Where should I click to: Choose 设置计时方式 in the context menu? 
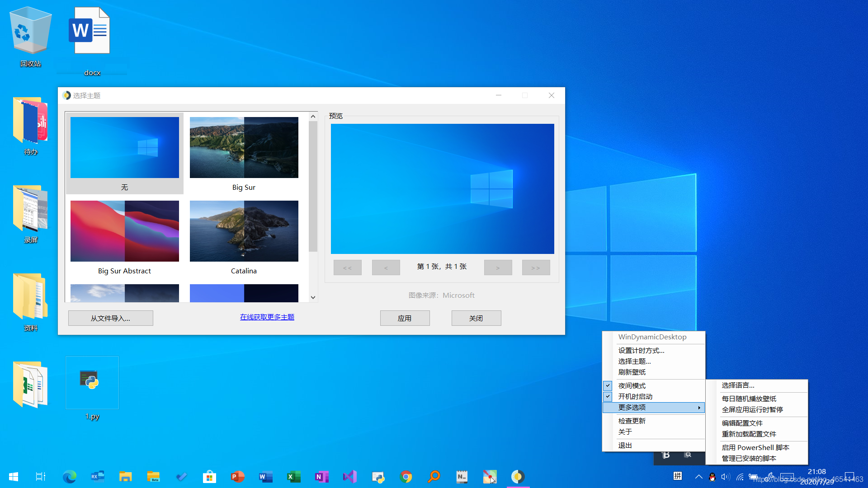641,350
